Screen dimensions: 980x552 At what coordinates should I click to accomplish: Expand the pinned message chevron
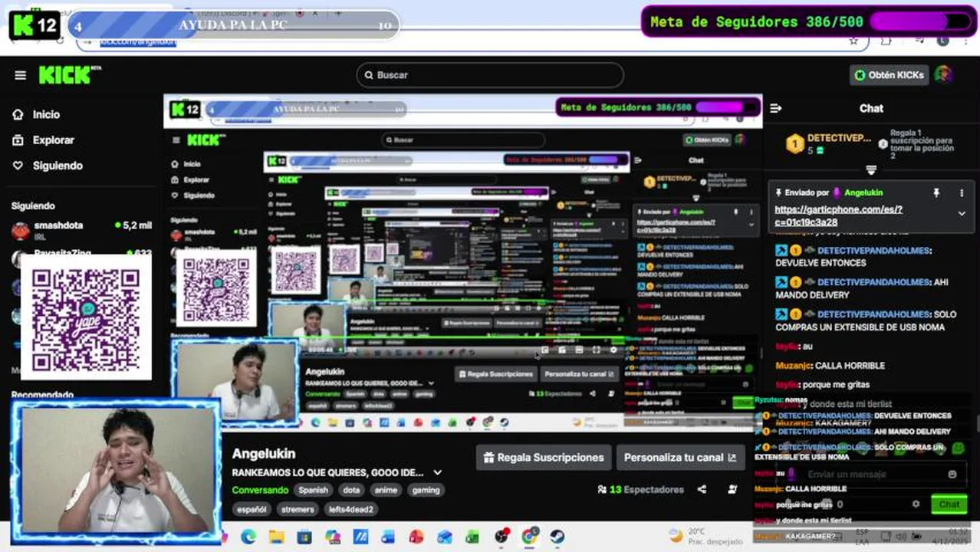point(962,214)
